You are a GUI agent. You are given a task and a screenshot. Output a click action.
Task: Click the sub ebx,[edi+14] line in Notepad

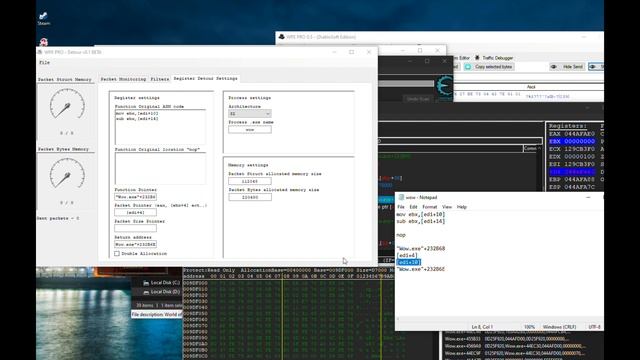[x=421, y=221]
